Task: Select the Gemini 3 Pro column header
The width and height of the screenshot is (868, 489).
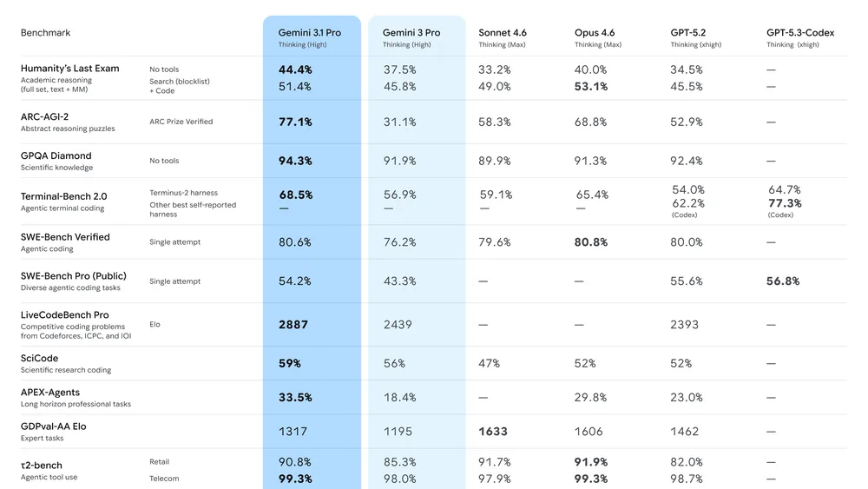Action: click(411, 33)
